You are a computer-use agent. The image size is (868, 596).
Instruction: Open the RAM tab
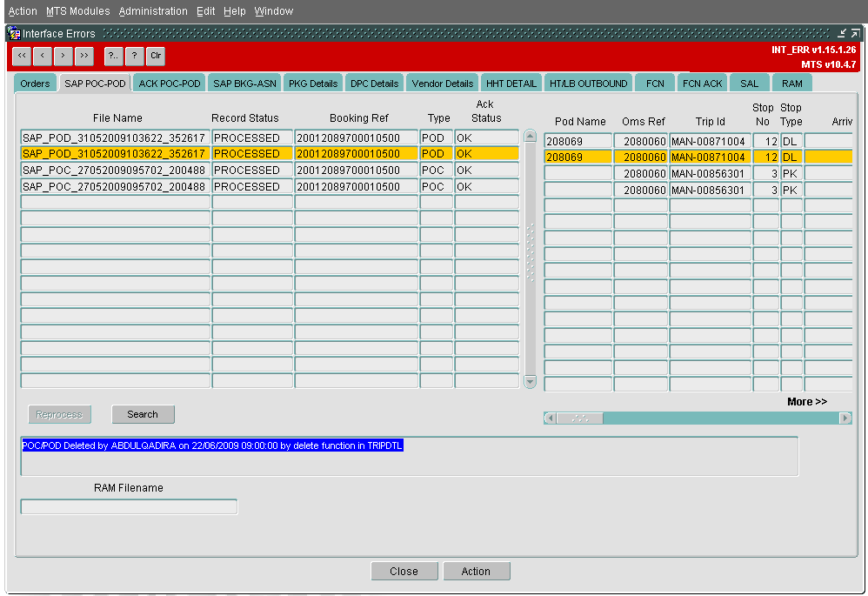pos(791,84)
